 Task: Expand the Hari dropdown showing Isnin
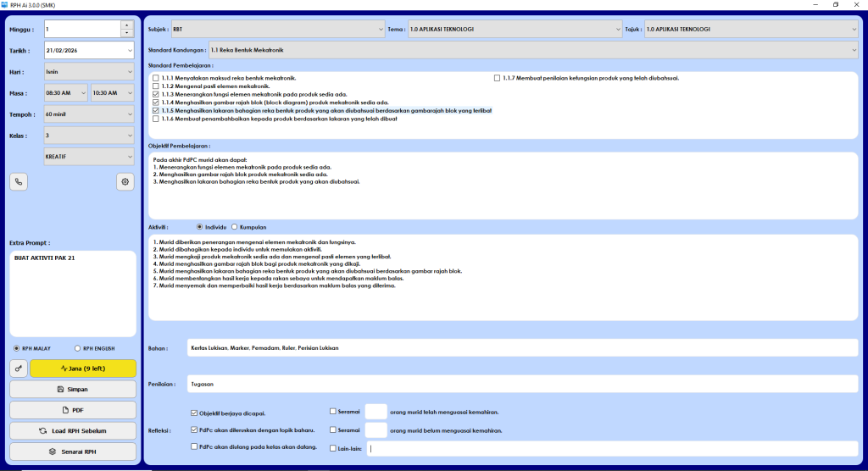tap(89, 72)
